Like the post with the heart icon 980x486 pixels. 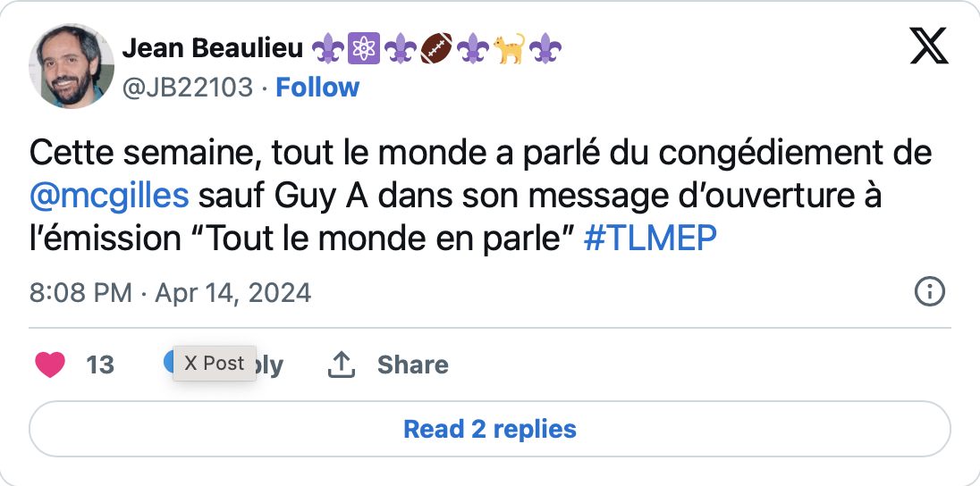pyautogui.click(x=50, y=364)
